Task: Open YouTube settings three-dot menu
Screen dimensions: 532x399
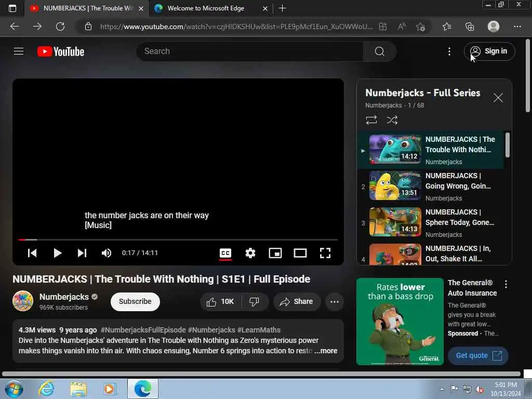Action: tap(449, 51)
